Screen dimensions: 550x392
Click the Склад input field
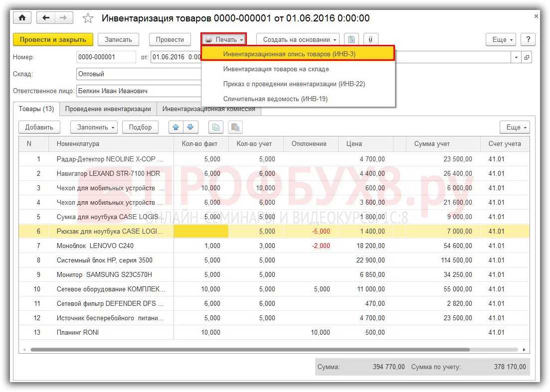click(138, 74)
